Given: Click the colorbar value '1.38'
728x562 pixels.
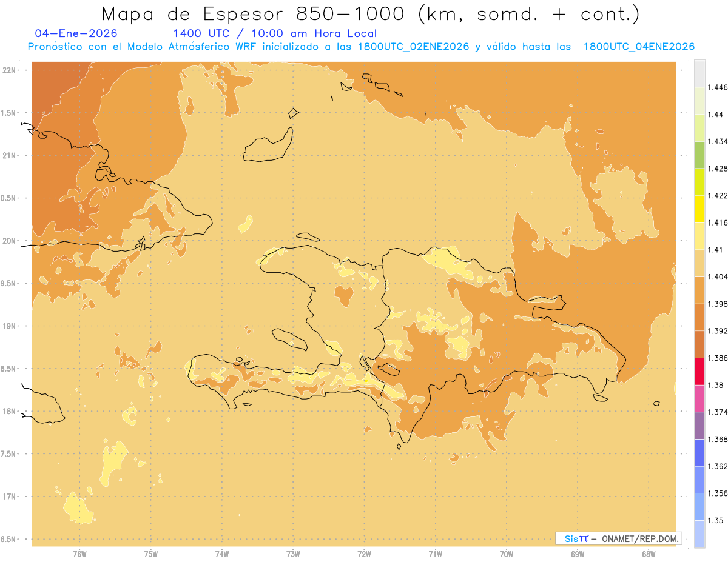Looking at the screenshot, I should (x=716, y=385).
